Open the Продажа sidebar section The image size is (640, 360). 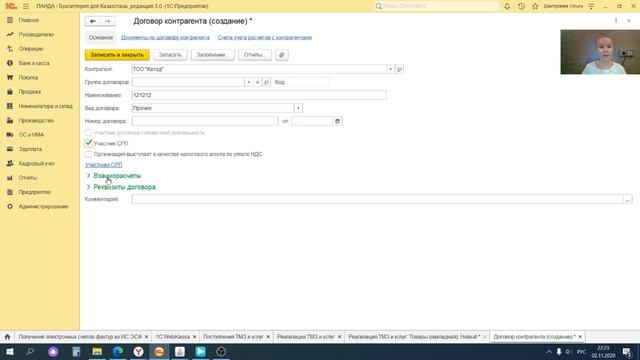[x=29, y=92]
